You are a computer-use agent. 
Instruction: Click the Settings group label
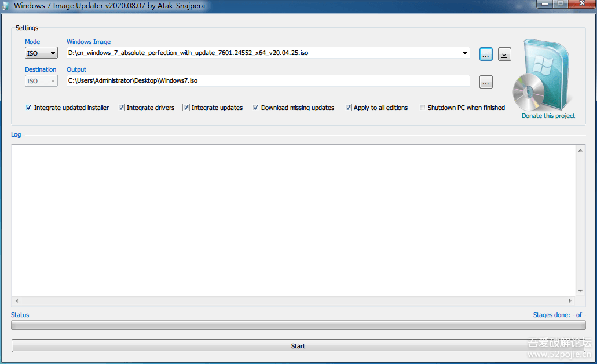[x=27, y=28]
